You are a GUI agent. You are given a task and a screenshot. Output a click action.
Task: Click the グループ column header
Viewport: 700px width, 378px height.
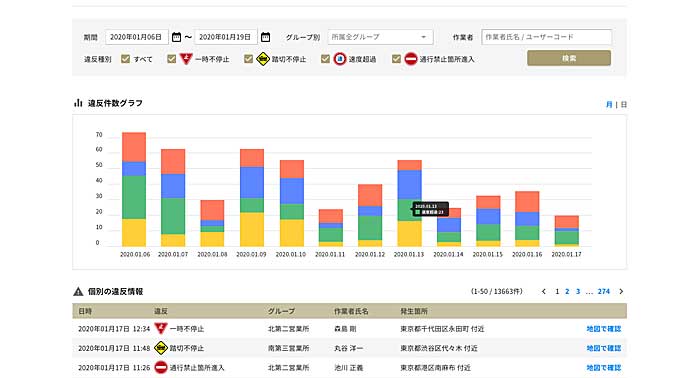pyautogui.click(x=281, y=311)
